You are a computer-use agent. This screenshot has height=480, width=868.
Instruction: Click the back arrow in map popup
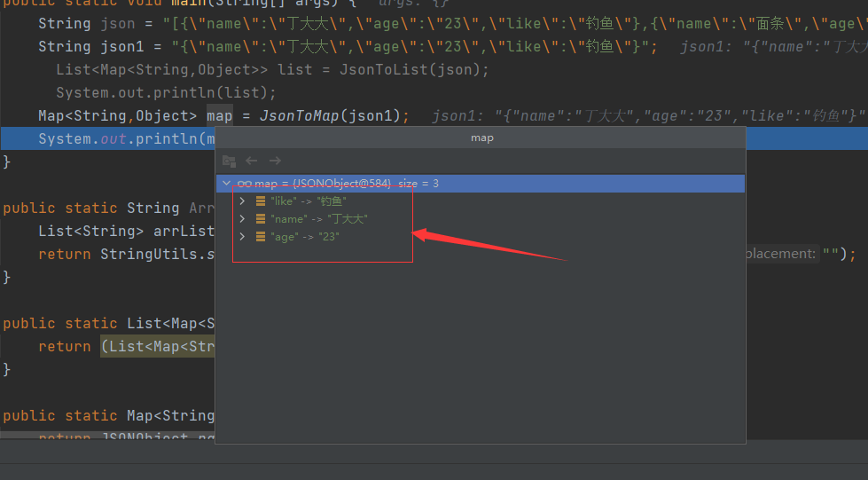click(251, 161)
